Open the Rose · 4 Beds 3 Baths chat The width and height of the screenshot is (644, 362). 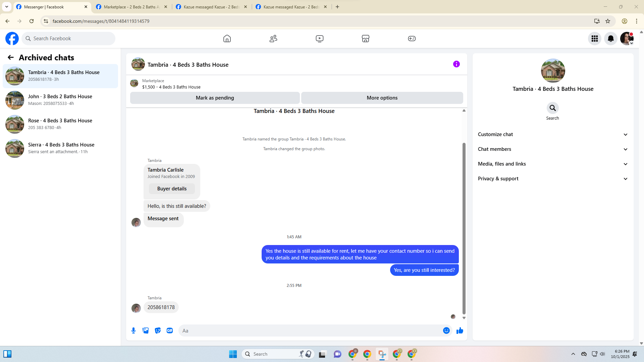[60, 124]
